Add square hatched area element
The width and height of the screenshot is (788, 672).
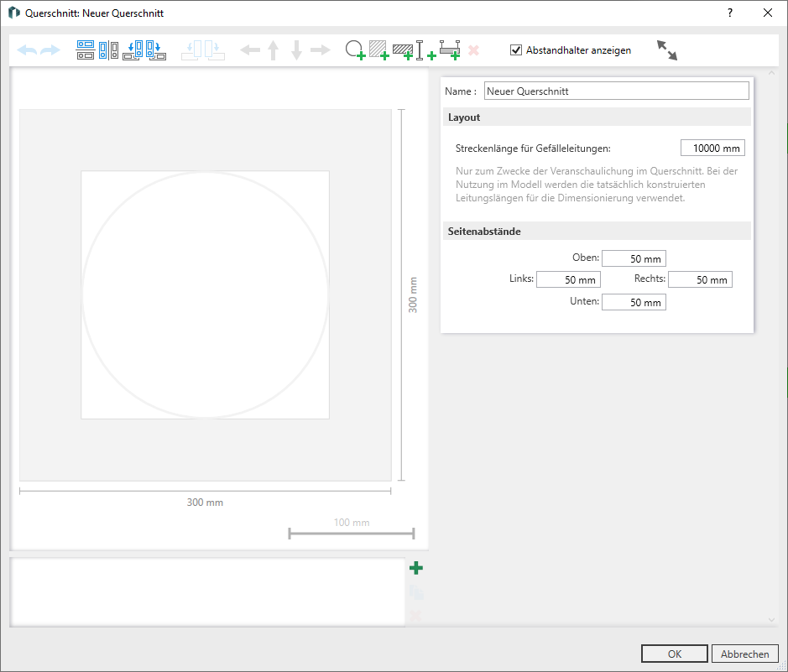point(379,50)
